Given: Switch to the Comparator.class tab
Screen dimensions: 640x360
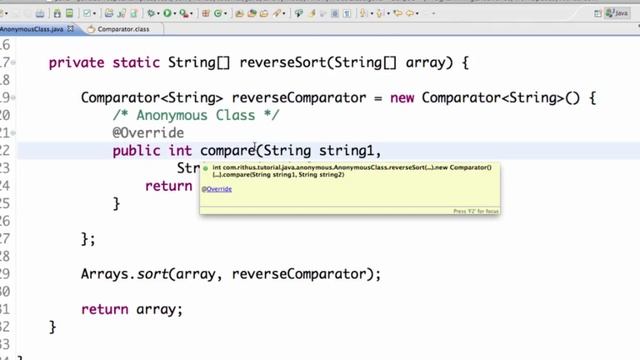Looking at the screenshot, I should click(x=123, y=29).
